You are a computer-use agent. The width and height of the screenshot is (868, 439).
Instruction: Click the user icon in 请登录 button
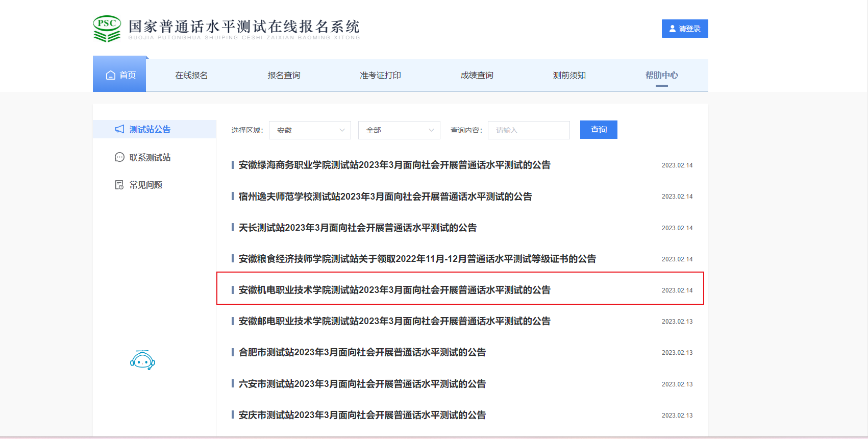[672, 29]
